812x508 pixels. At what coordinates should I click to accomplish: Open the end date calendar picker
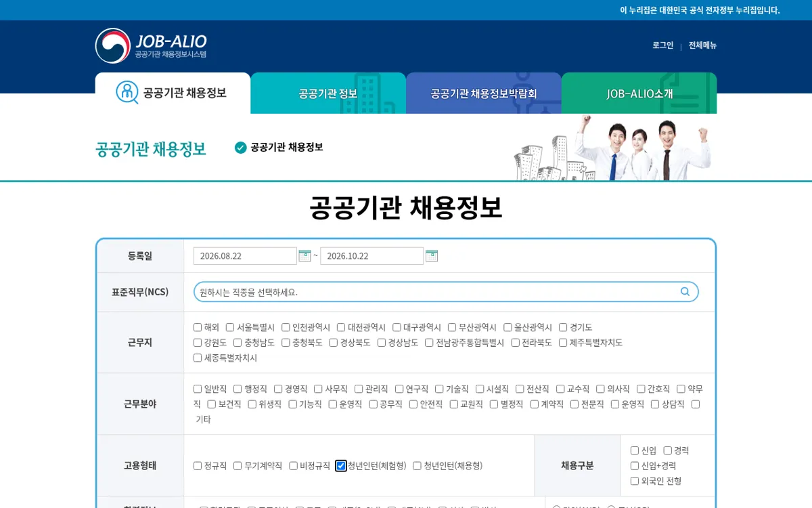click(432, 256)
